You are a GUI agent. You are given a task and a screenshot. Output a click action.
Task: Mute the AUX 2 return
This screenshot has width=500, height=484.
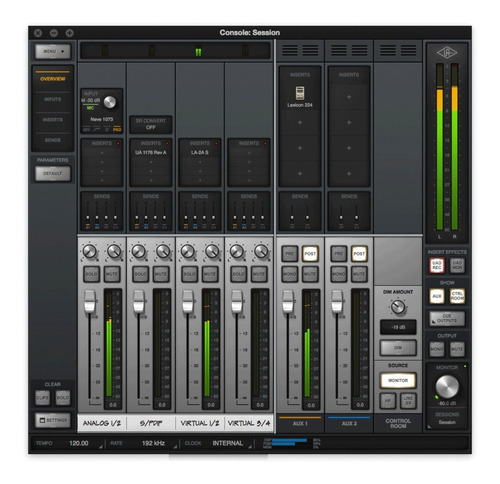pos(359,274)
